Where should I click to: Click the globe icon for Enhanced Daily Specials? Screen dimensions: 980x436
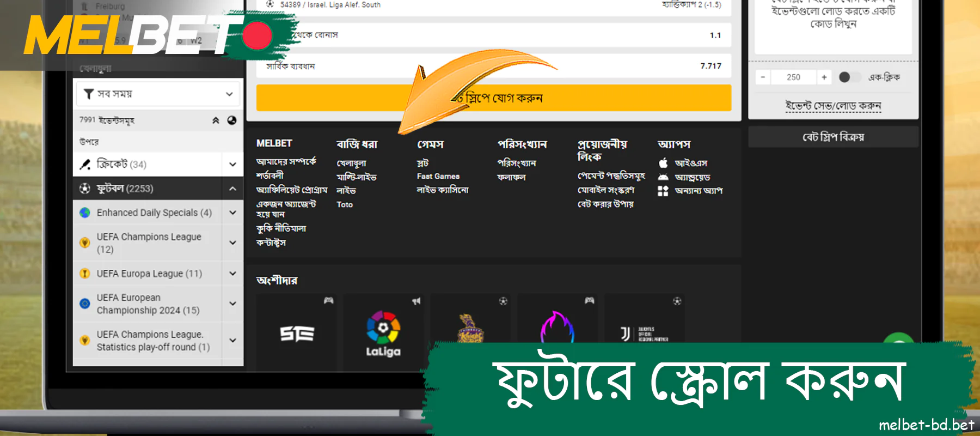[85, 213]
